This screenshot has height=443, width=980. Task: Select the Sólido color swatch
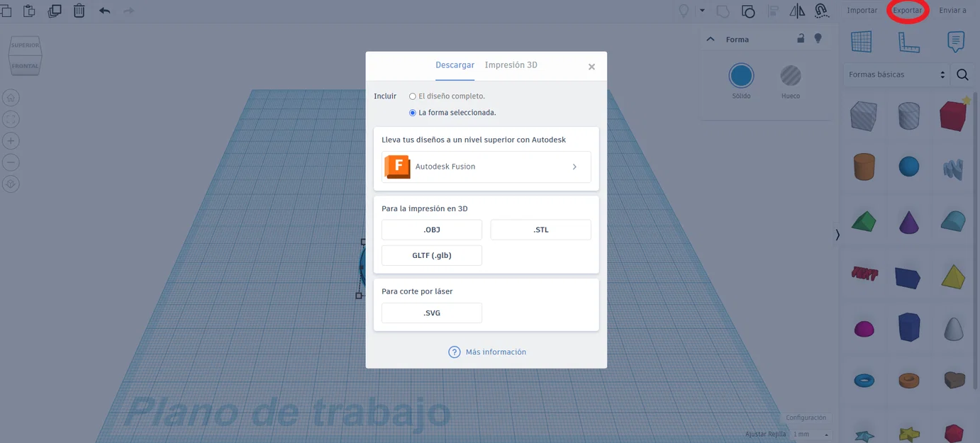pos(741,75)
